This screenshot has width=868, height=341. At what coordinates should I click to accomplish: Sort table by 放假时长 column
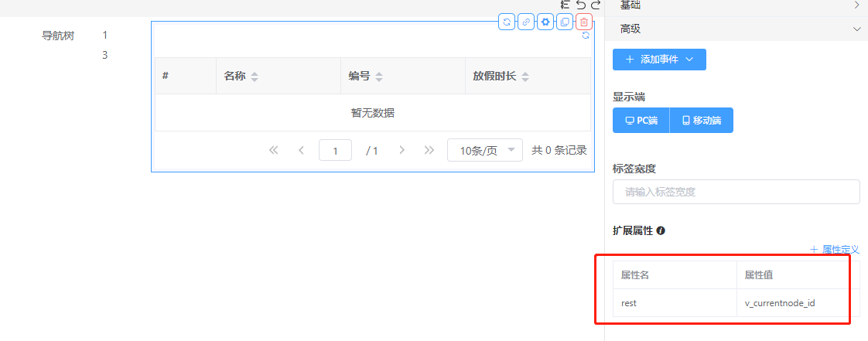tap(525, 77)
